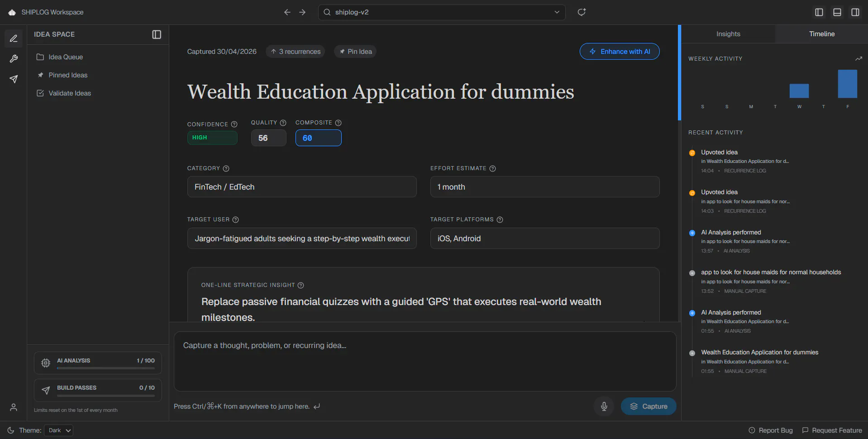Switch to the Insights tab
The image size is (868, 439).
pyautogui.click(x=728, y=34)
